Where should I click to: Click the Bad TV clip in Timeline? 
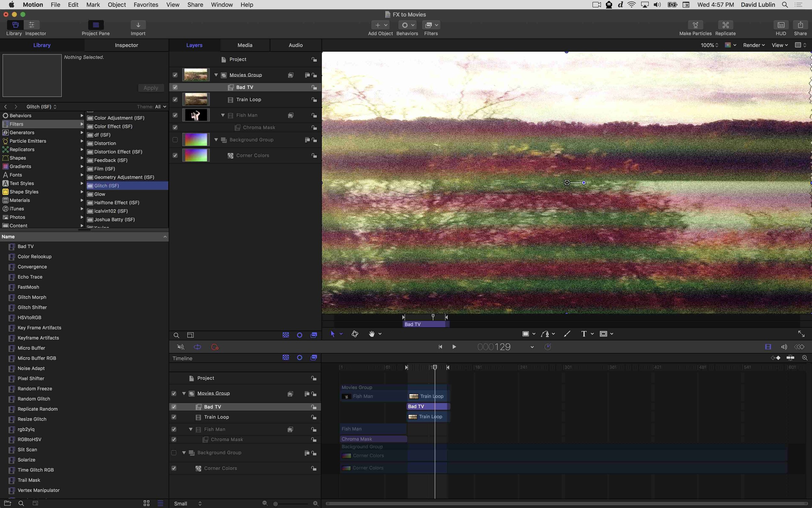coord(428,407)
